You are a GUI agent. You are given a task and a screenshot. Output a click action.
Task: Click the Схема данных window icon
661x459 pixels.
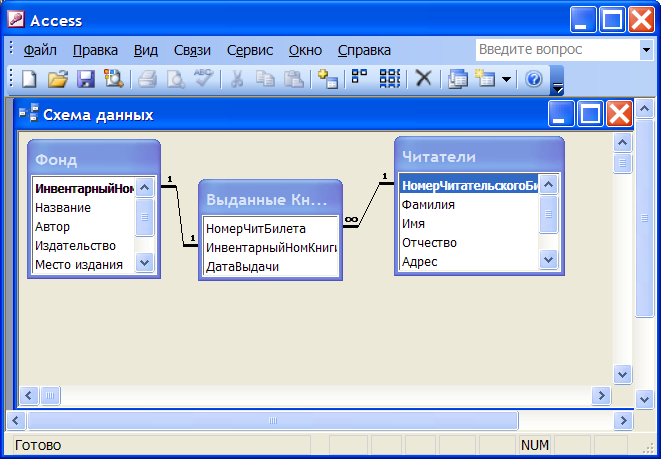pos(29,113)
